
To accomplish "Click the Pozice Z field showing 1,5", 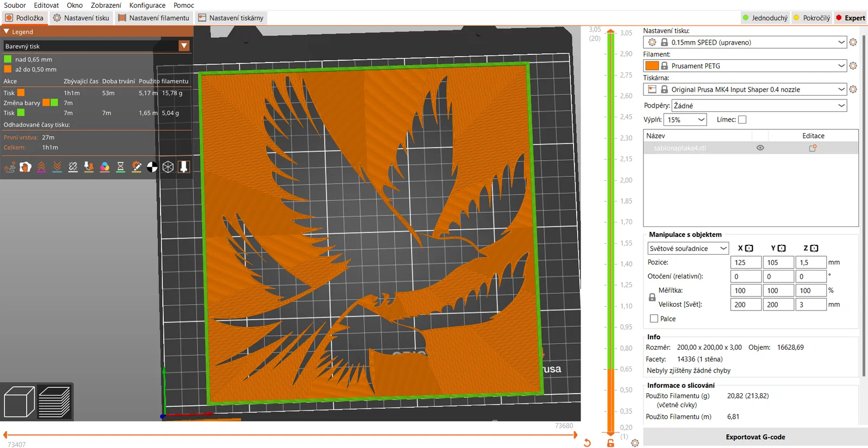I will pos(811,262).
